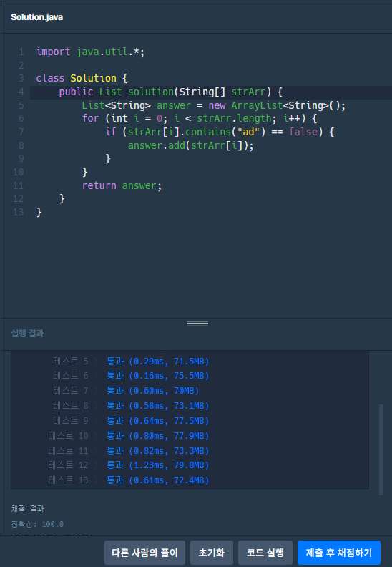Place cursor on class Solution line
Viewport: 392px width, 567px height.
click(x=82, y=78)
